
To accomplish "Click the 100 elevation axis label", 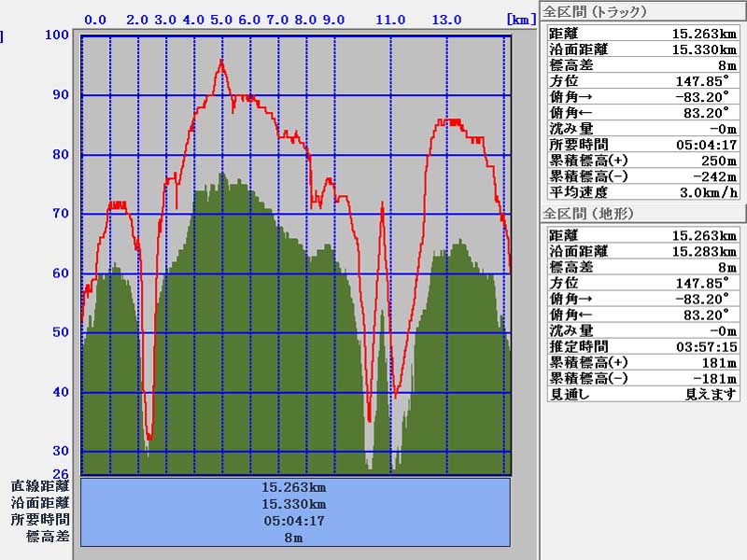I will pos(58,35).
